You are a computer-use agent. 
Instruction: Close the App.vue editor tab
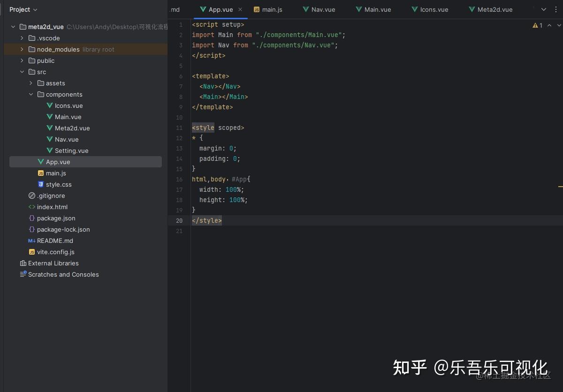(240, 9)
